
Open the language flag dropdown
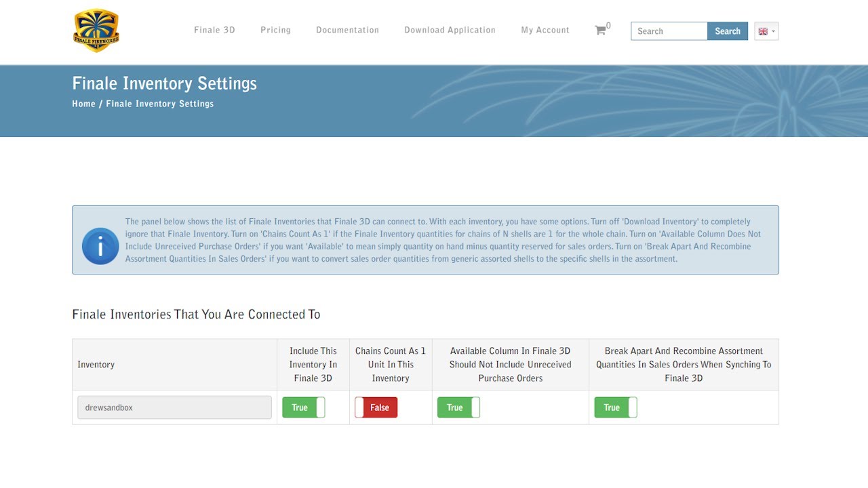[x=766, y=31]
